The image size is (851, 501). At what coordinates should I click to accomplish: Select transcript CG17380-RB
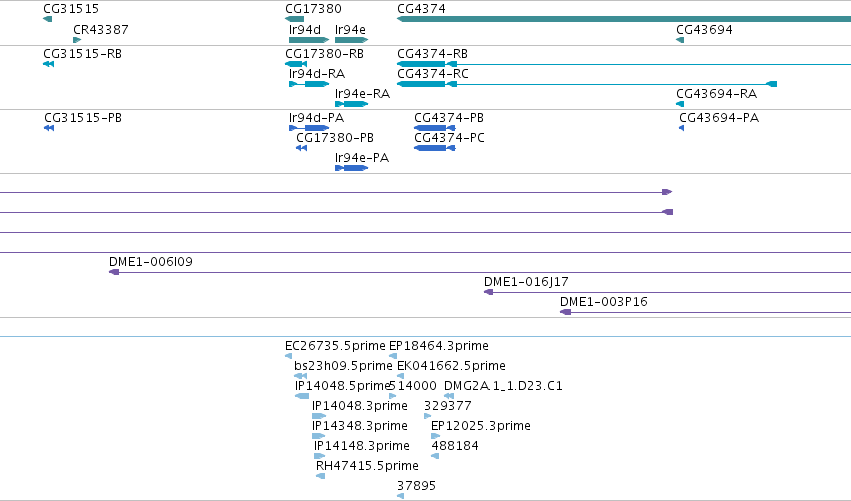tap(325, 54)
